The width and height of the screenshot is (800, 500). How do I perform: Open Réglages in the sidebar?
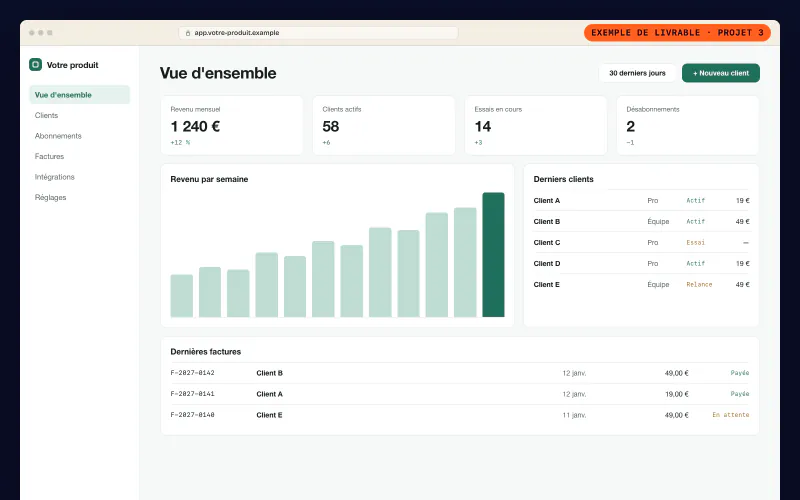tap(51, 197)
